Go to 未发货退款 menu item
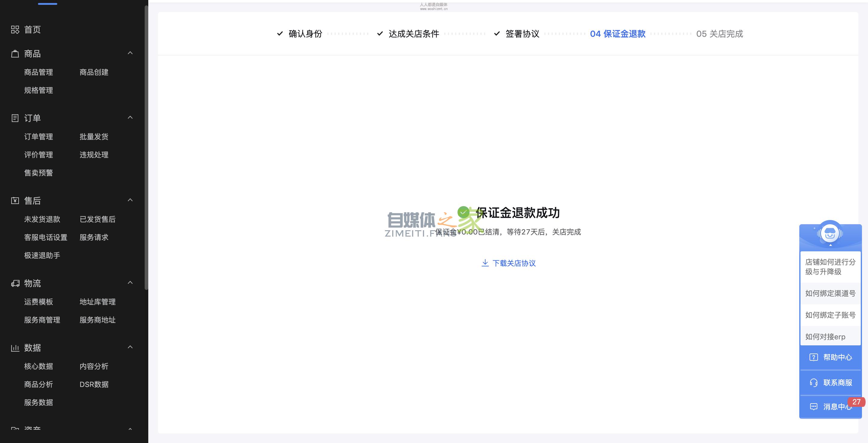 click(x=42, y=219)
